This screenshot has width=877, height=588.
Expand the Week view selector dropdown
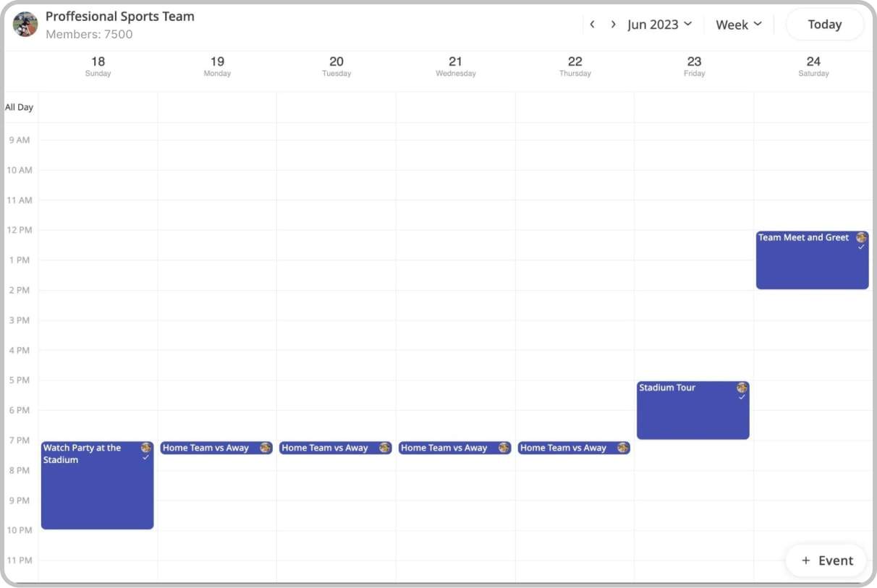click(738, 25)
